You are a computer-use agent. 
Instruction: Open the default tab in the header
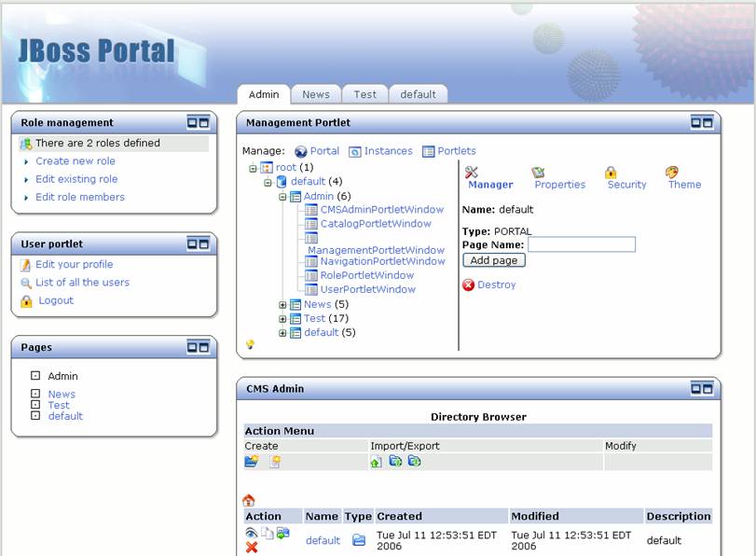point(418,94)
